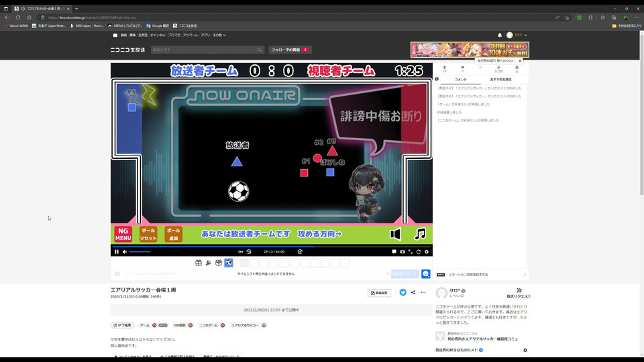Switch to the おすすめ生放送 tab
644x362 pixels.
pos(500,79)
